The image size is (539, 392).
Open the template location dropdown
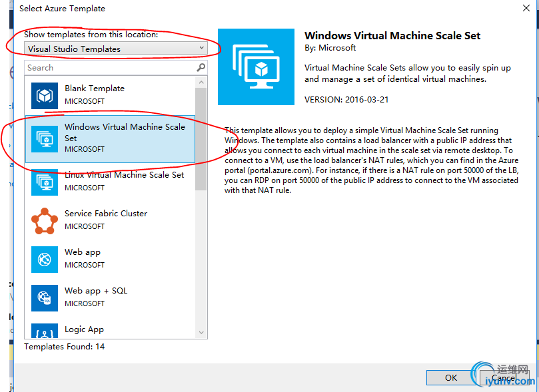click(x=116, y=49)
